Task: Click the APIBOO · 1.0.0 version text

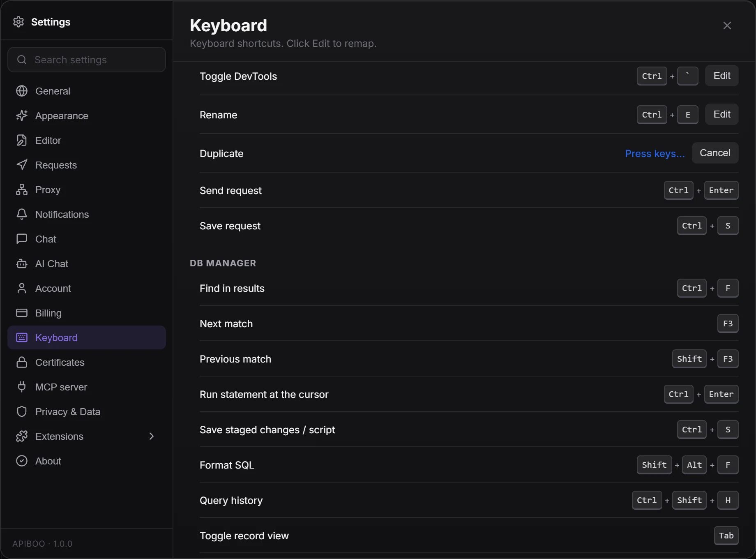Action: tap(42, 543)
